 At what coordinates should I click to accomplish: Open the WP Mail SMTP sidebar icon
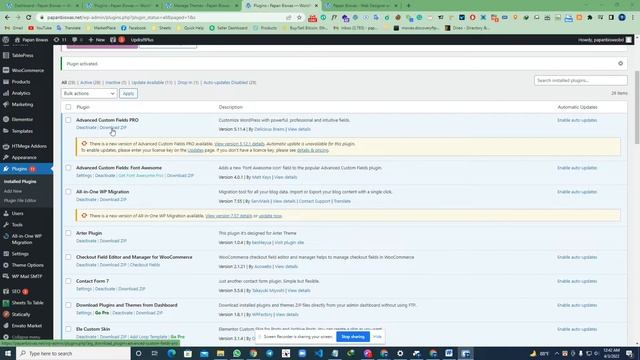coord(6,276)
